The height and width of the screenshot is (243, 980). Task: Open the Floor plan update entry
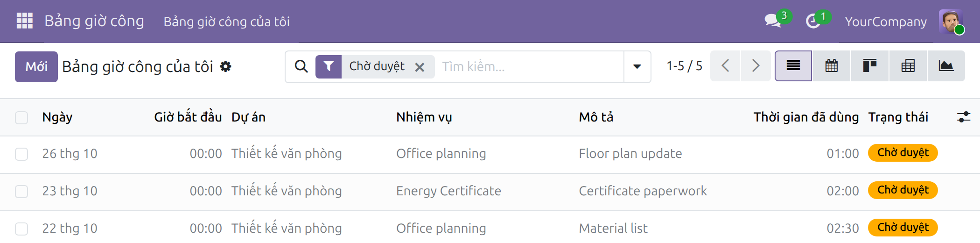click(x=630, y=154)
